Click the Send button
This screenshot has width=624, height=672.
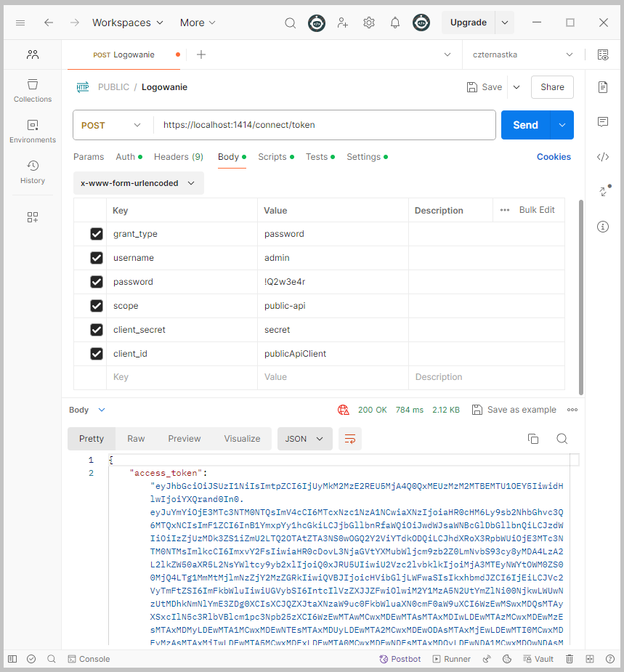coord(524,125)
